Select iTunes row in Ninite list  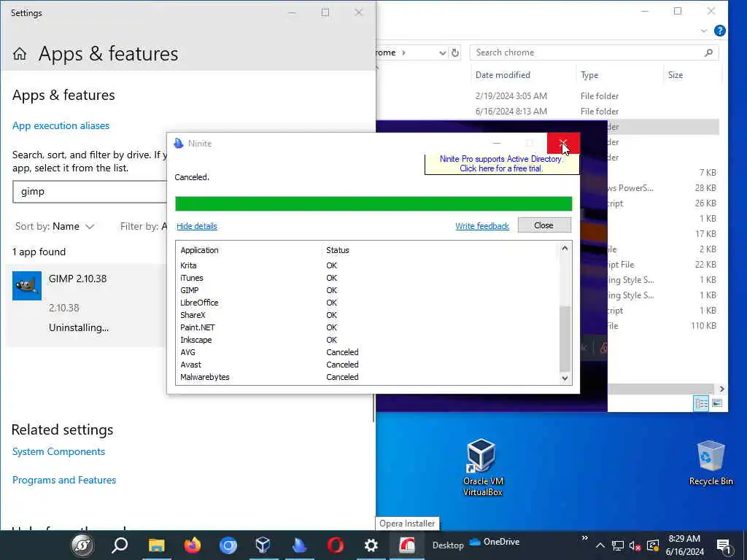(368, 278)
